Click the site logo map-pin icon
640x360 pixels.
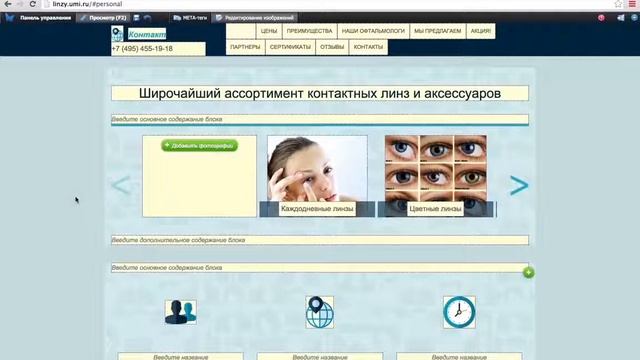point(117,33)
